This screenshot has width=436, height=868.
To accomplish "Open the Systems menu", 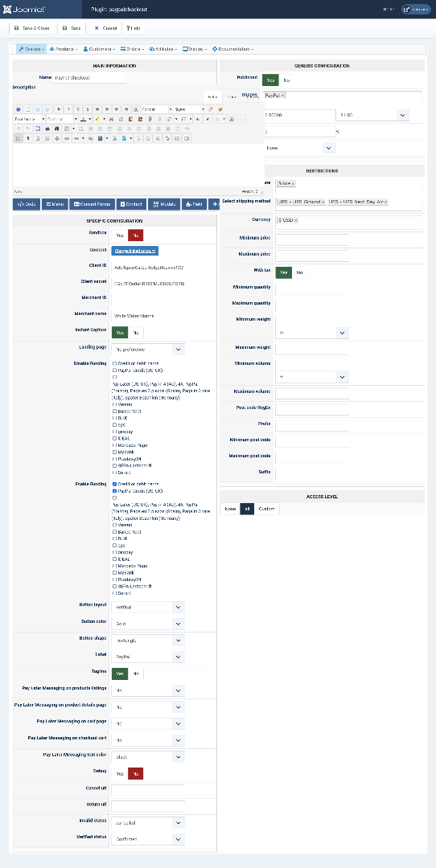I will click(x=31, y=49).
